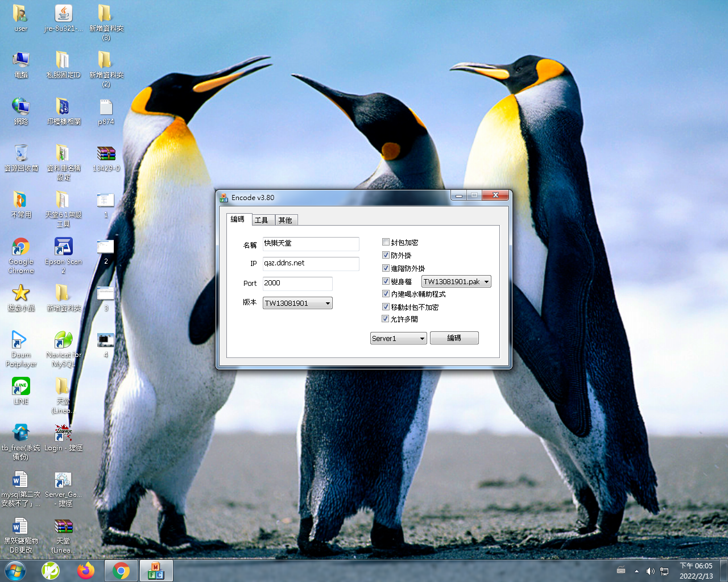Open the screenshot file named 4
Screen dimensions: 728x582
[106, 344]
